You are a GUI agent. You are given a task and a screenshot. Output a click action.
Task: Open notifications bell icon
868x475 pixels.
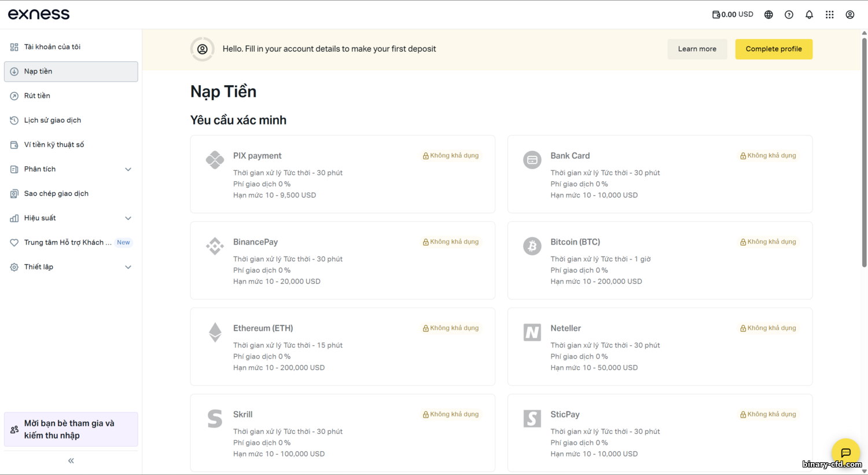809,14
